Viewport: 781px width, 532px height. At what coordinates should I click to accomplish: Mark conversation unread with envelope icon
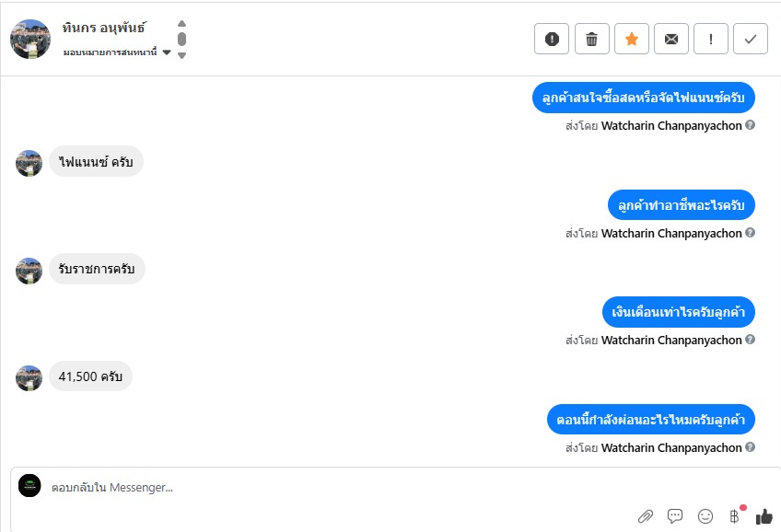(x=671, y=39)
